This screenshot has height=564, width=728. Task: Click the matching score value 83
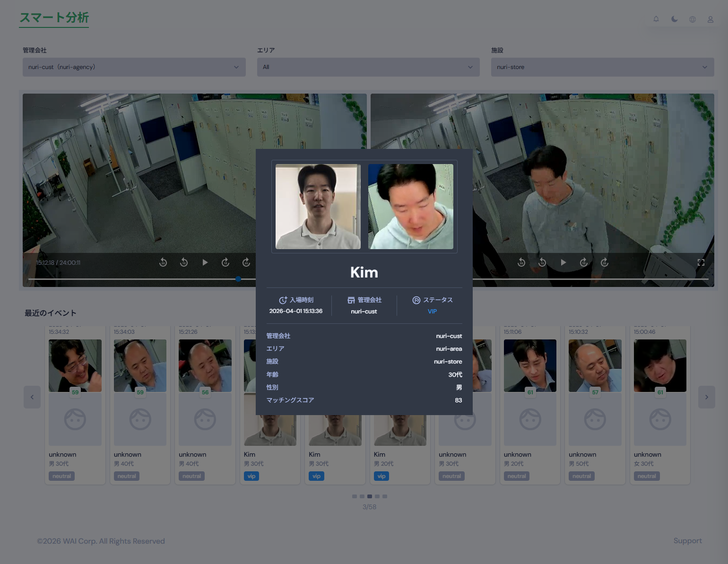459,400
